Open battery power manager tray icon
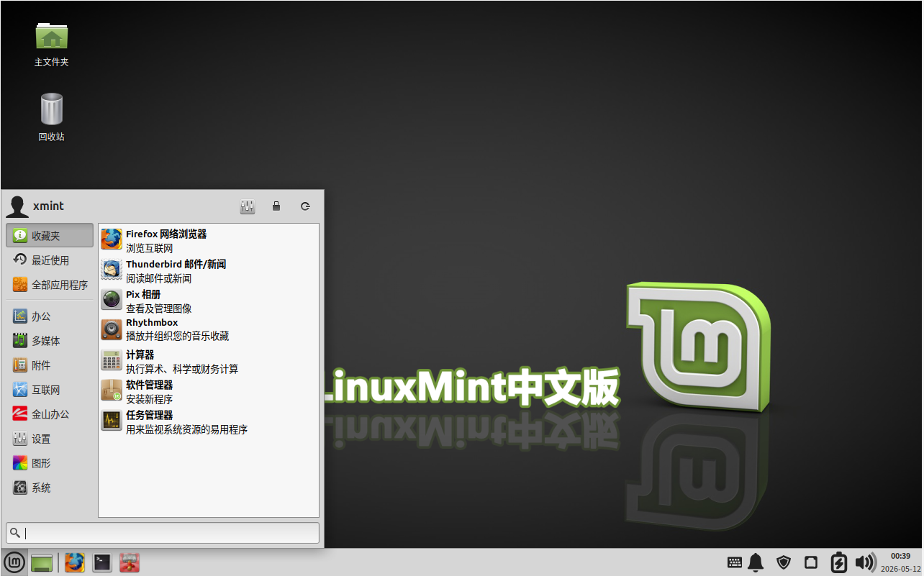Image resolution: width=924 pixels, height=576 pixels. [x=839, y=562]
